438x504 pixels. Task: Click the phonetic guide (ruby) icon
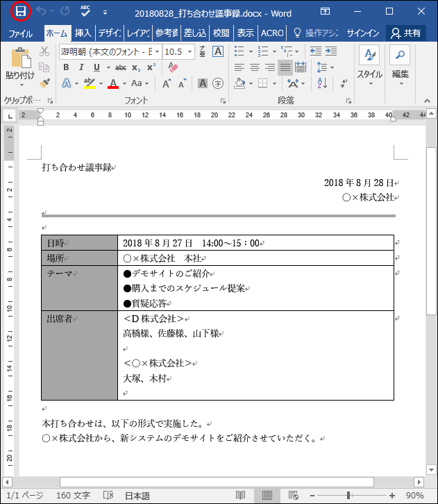tap(202, 51)
